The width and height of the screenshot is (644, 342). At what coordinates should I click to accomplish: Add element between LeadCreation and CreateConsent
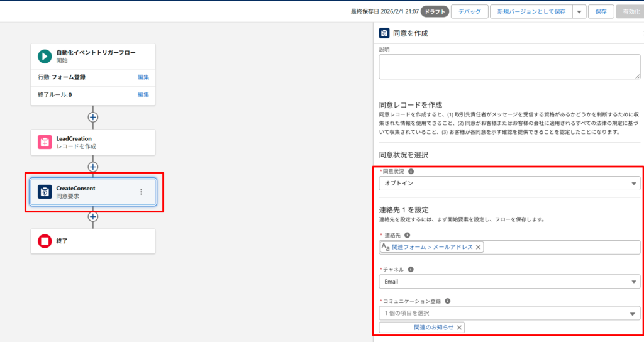(x=93, y=167)
